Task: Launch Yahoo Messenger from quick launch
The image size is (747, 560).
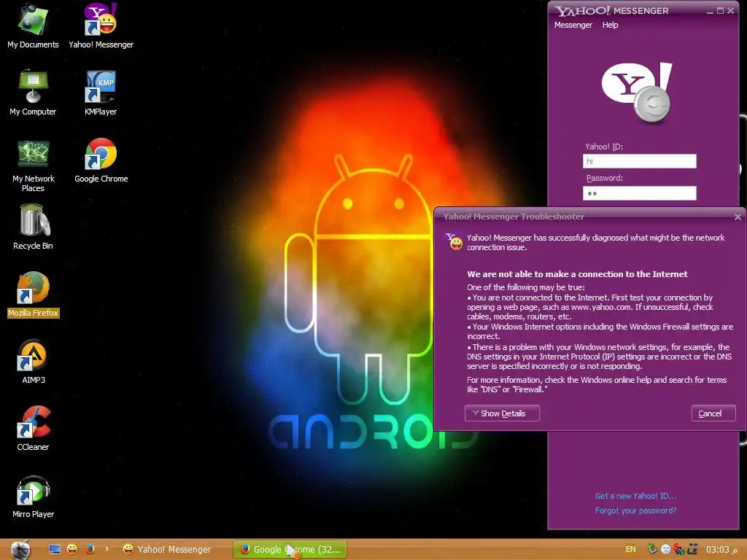Action: [72, 550]
